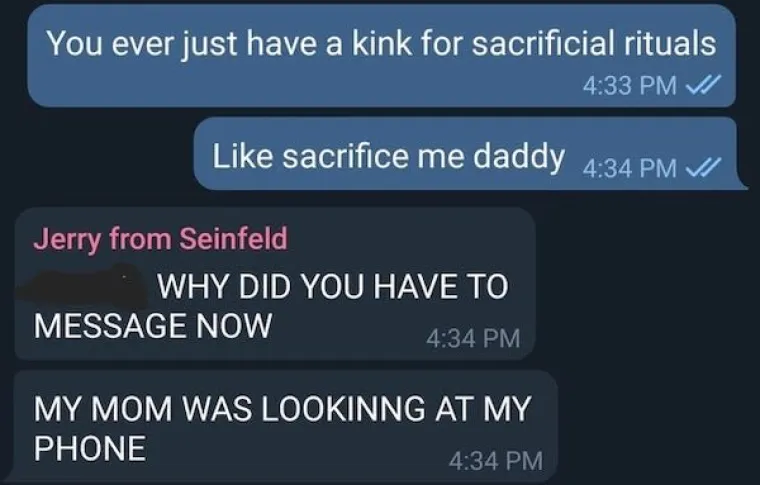
Task: Select the "You ever just have" message bubble
Action: tap(381, 56)
